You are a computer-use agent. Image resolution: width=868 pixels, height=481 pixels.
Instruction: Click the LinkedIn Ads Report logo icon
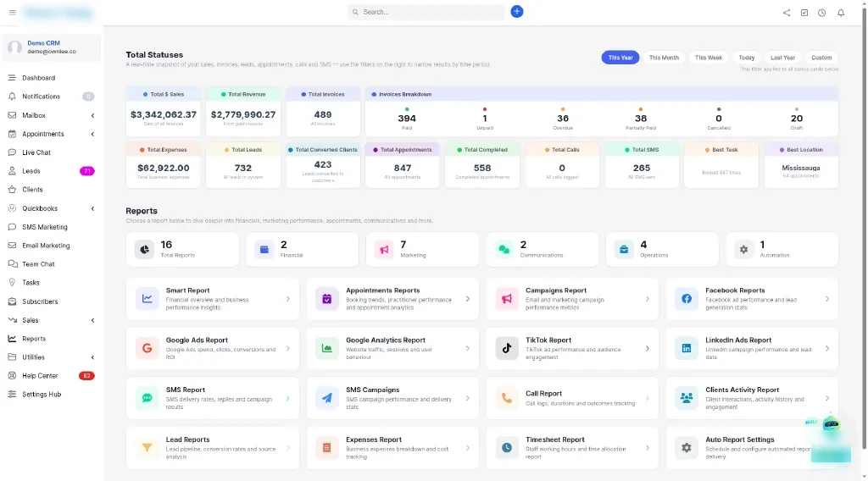click(x=687, y=348)
